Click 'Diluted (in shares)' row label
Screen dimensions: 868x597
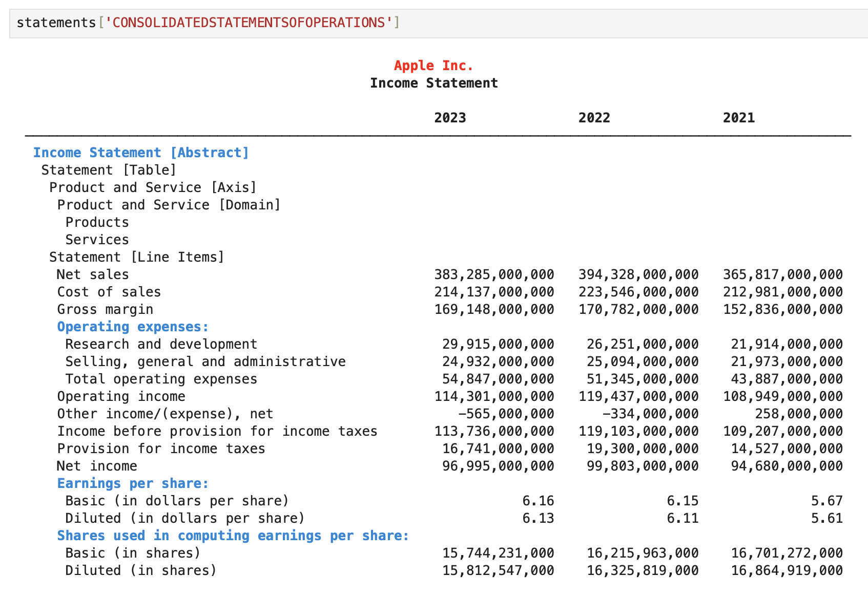pos(141,570)
